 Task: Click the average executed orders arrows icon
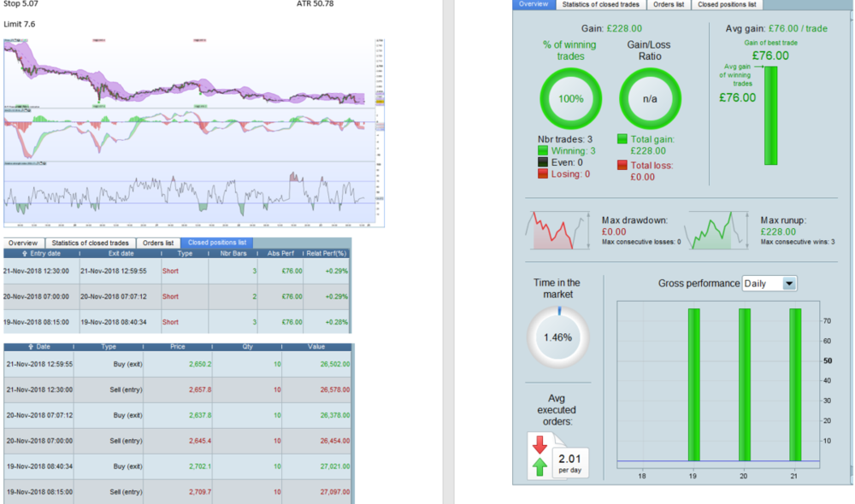pos(538,455)
